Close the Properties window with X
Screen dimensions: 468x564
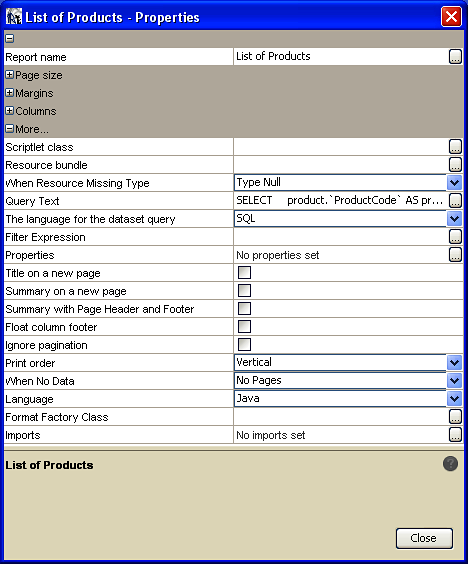pyautogui.click(x=451, y=17)
